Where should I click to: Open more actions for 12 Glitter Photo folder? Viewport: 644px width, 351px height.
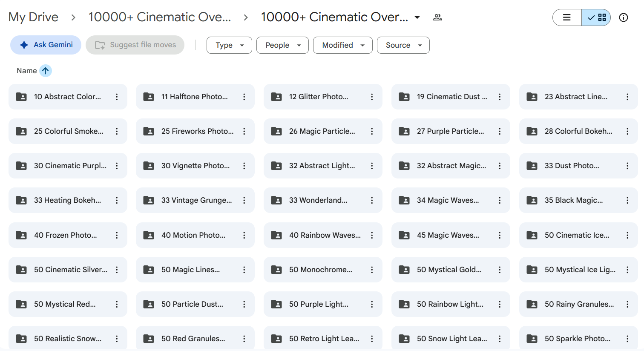[x=372, y=97]
